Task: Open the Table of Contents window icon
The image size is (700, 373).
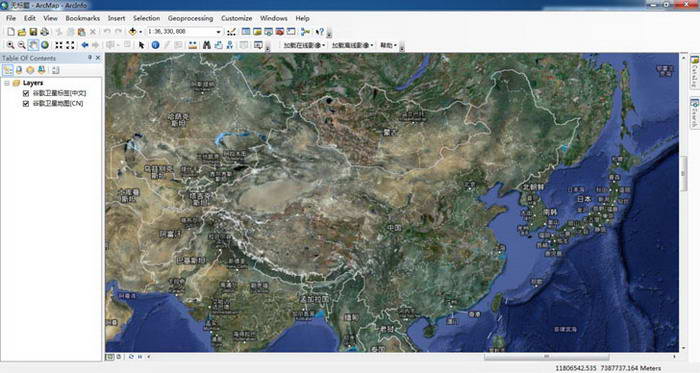Action: click(x=246, y=32)
